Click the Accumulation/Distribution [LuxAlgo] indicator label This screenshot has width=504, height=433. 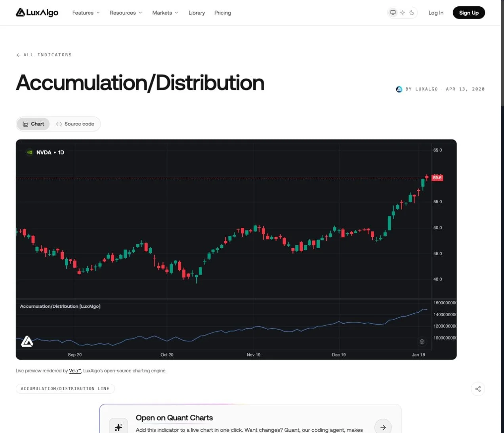tap(60, 306)
